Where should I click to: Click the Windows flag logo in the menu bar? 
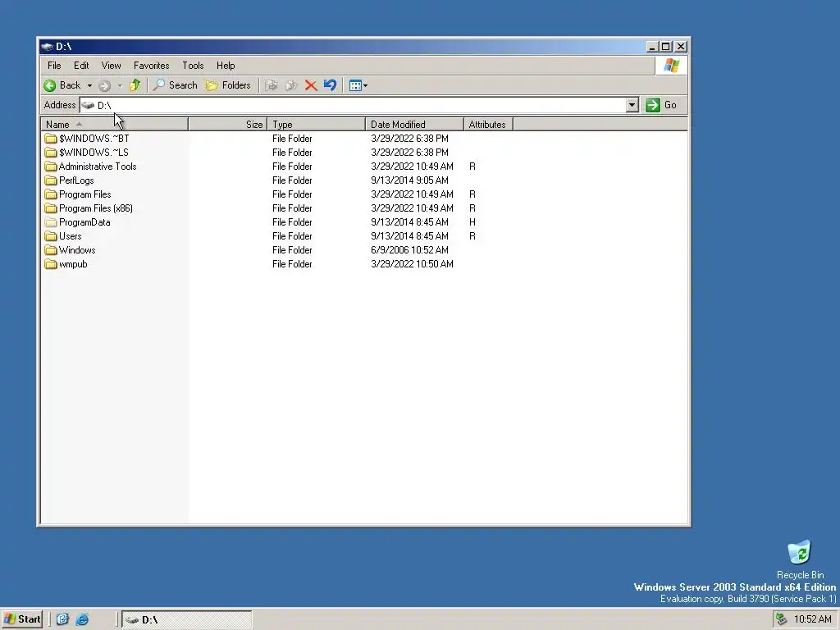pos(671,66)
